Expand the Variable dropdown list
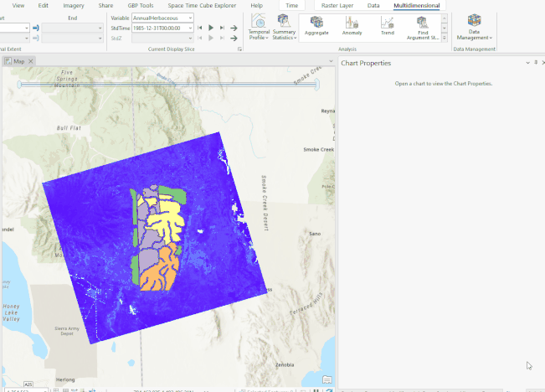 pos(191,18)
